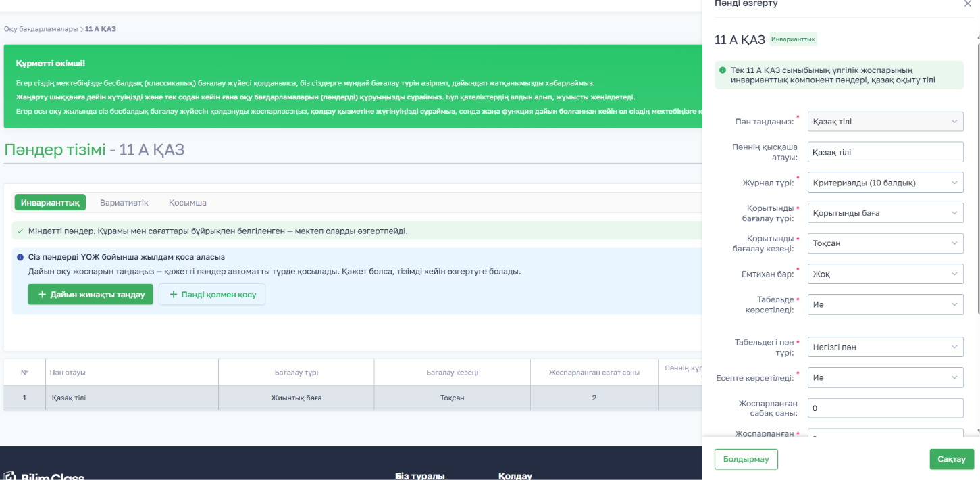The width and height of the screenshot is (980, 480).
Task: Click the Инварианттық badge in side panel
Action: click(x=794, y=39)
